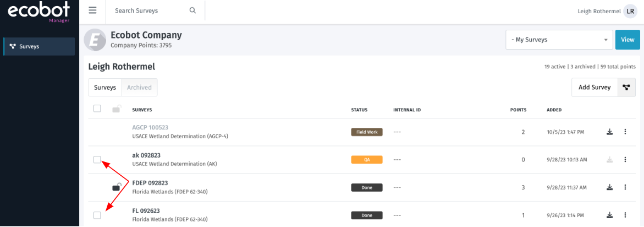Open the hamburger menu icon

pyautogui.click(x=92, y=10)
